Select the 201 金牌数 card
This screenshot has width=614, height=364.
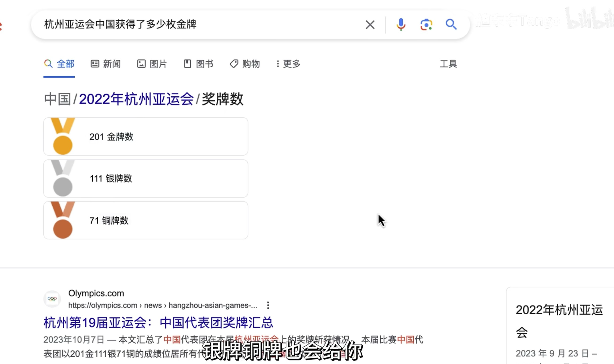[x=146, y=136]
